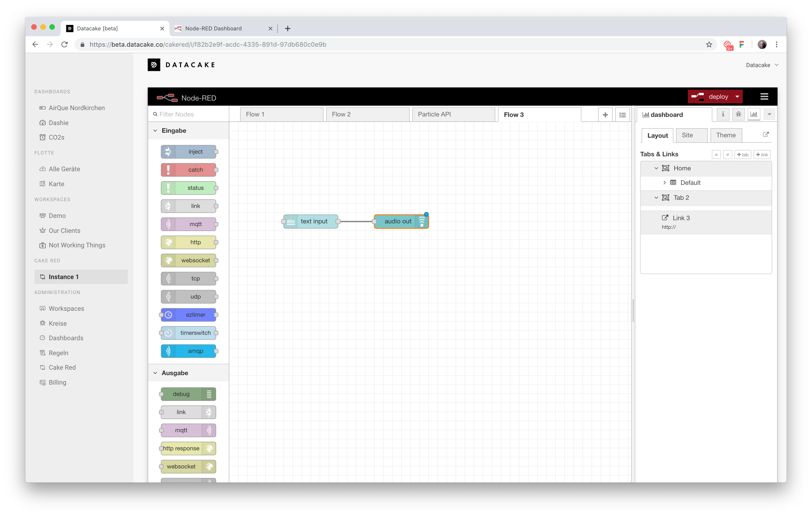Expand the Default group under Home

pyautogui.click(x=664, y=182)
